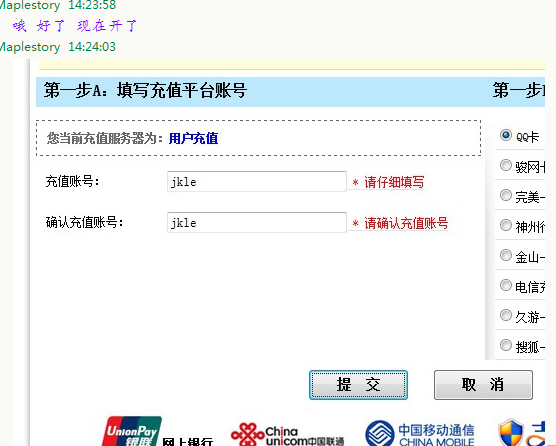Focus the 充值账号 input field
The width and height of the screenshot is (556, 446).
(x=257, y=182)
